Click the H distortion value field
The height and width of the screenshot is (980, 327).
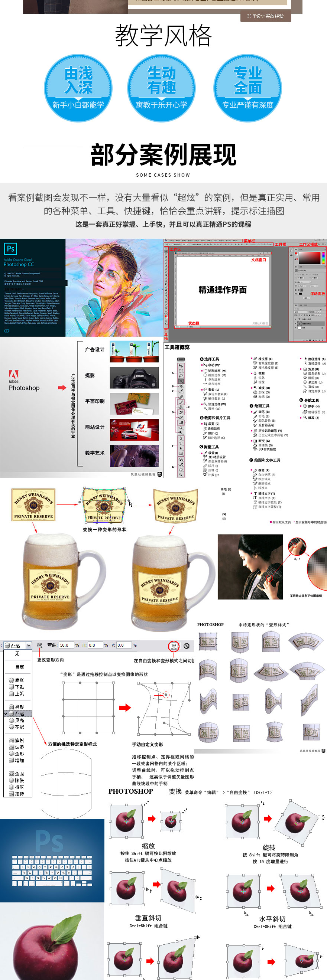[x=95, y=645]
